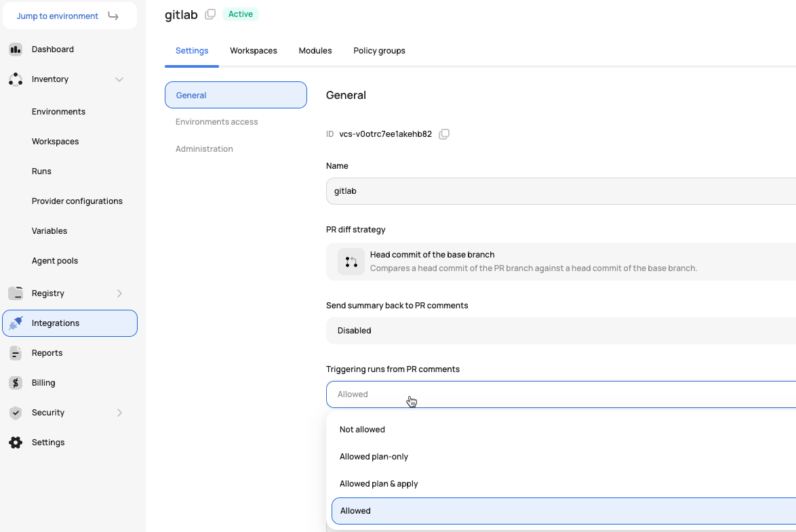Click the Inventory nodes icon

[16, 79]
